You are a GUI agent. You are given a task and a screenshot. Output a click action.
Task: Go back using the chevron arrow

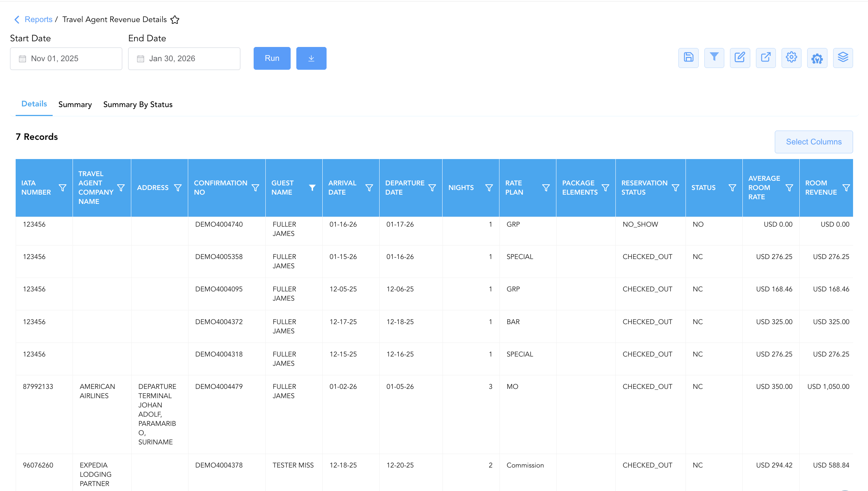point(16,20)
